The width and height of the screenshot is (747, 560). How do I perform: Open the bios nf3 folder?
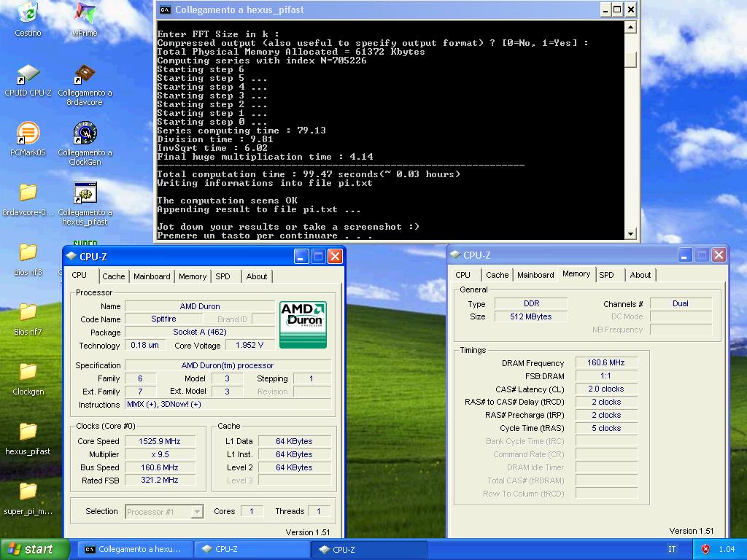click(x=28, y=259)
